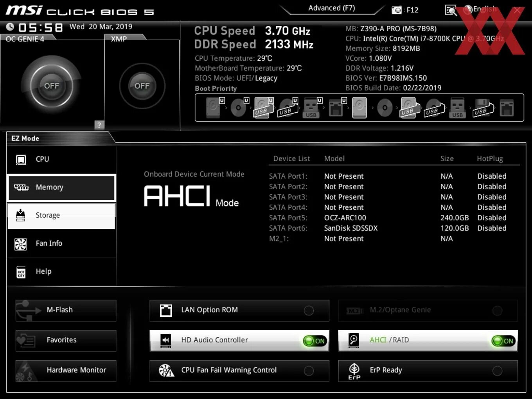This screenshot has width=532, height=399.
Task: Enable the LAN Option ROM radio toggle
Action: (x=309, y=311)
